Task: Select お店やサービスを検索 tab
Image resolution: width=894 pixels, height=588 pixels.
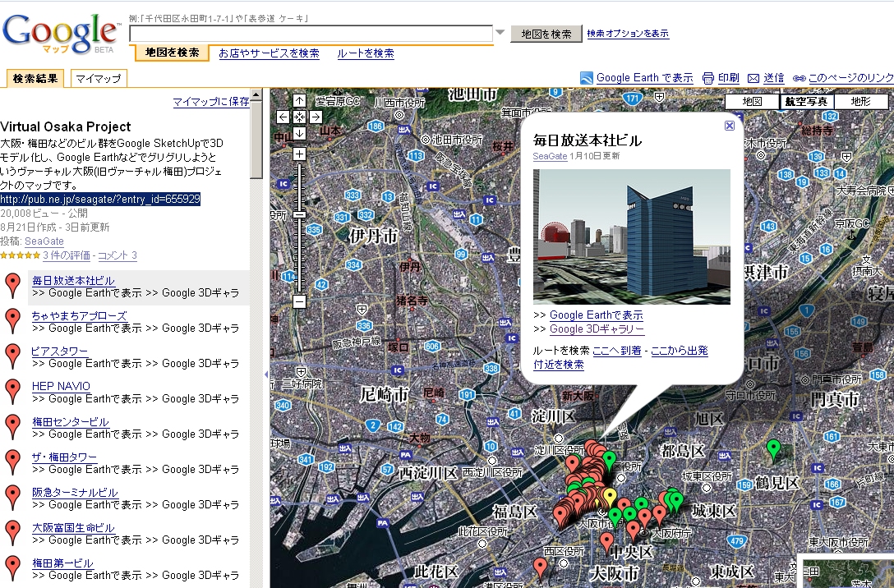Action: point(270,53)
